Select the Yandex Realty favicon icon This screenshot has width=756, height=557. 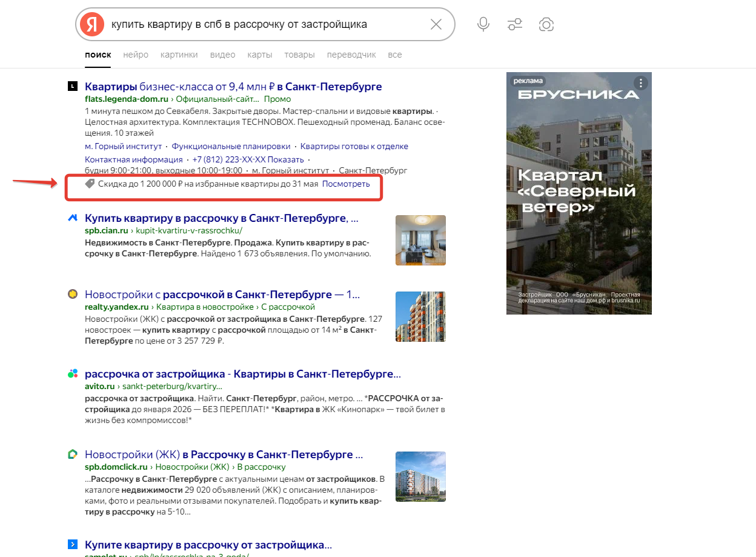(x=73, y=295)
